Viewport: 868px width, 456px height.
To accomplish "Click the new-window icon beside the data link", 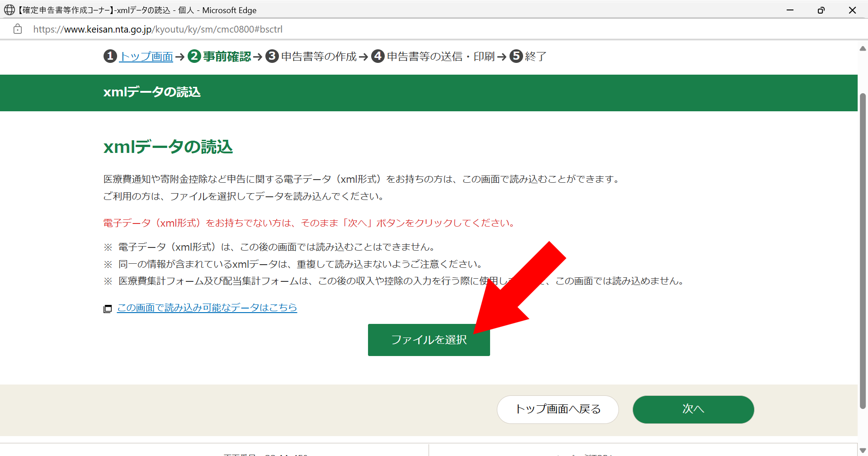I will pyautogui.click(x=108, y=309).
